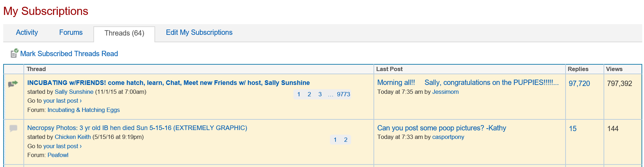This screenshot has height=167, width=644.
Task: Open the Incubating & Hatching Eggs forum
Action: pyautogui.click(x=83, y=110)
